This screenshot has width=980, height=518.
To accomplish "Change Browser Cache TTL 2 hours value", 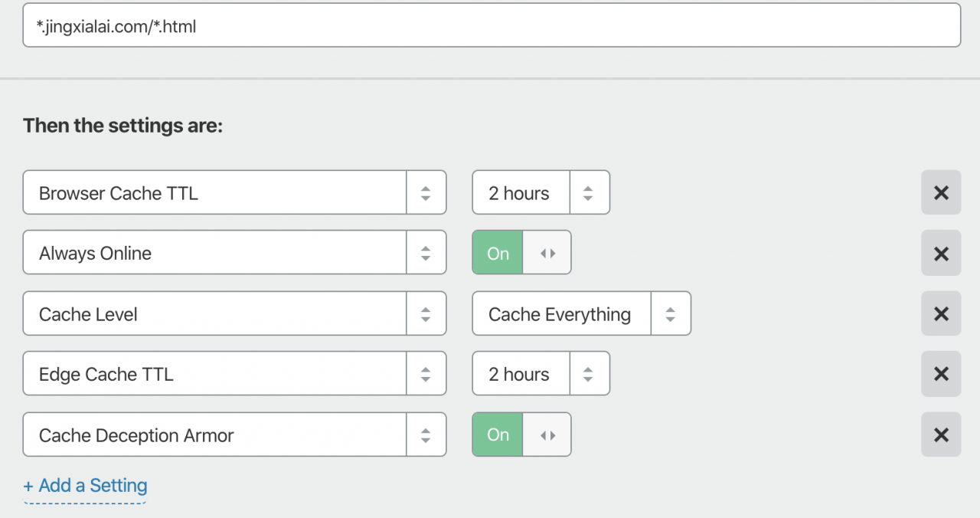I will click(541, 192).
